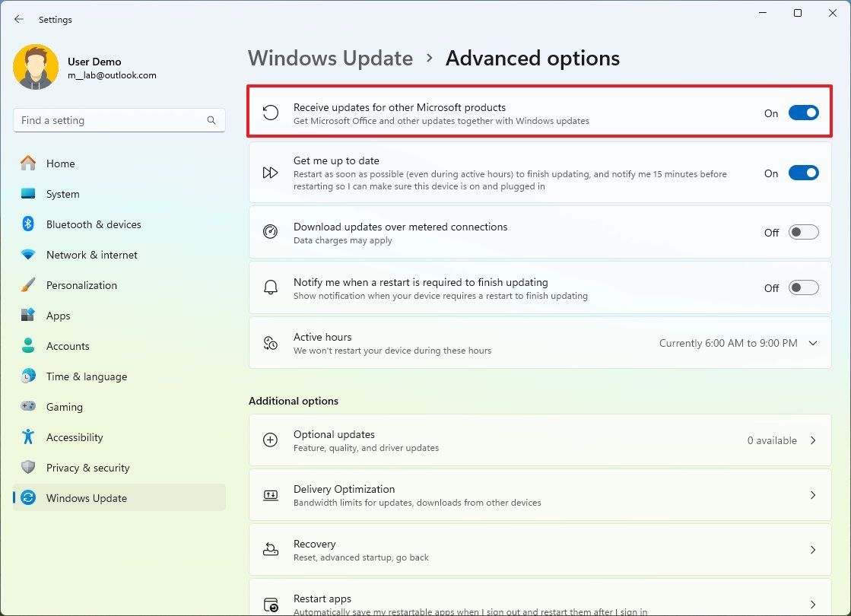Enable Download updates over metered connections
This screenshot has height=616, width=851.
click(x=803, y=232)
